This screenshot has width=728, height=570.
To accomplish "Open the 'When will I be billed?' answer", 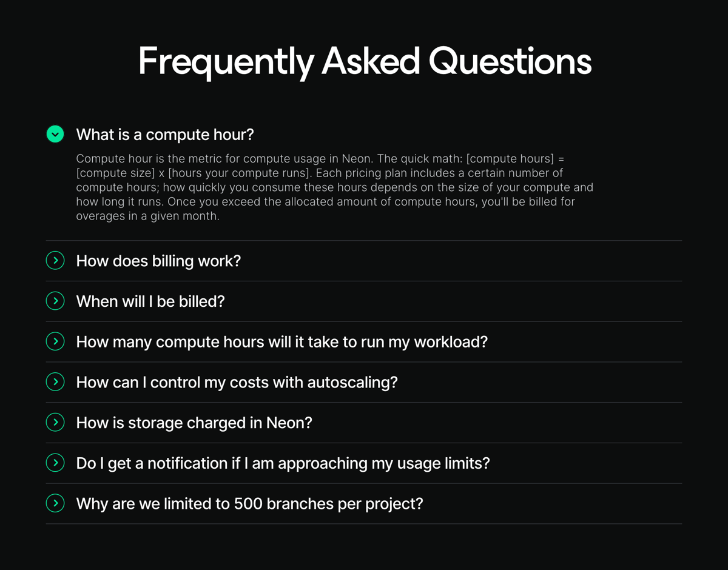I will click(x=150, y=301).
